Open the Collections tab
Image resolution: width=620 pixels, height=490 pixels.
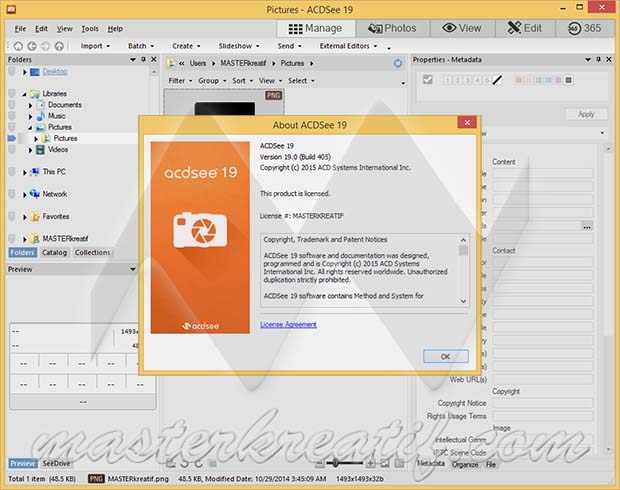tap(93, 252)
